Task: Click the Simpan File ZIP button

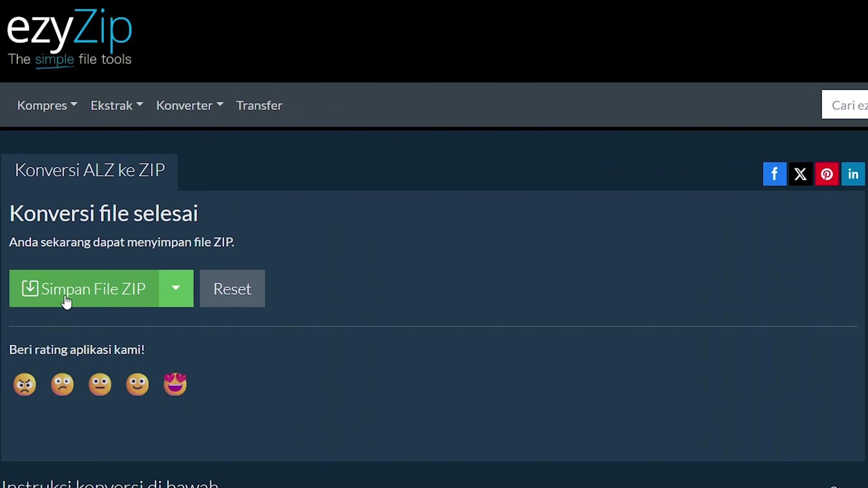Action: (x=84, y=288)
